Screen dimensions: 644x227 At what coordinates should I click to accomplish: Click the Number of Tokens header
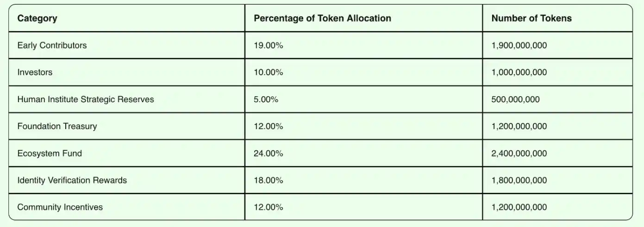click(x=531, y=18)
